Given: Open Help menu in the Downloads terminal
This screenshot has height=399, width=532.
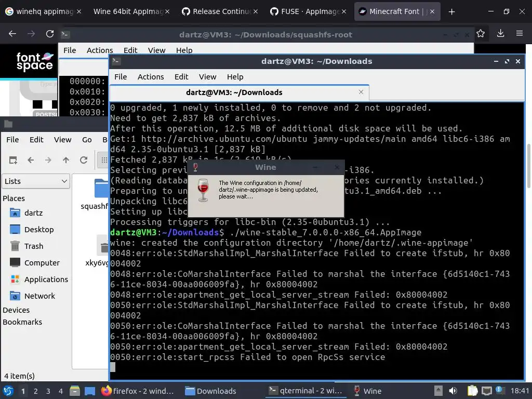Looking at the screenshot, I should [x=235, y=77].
